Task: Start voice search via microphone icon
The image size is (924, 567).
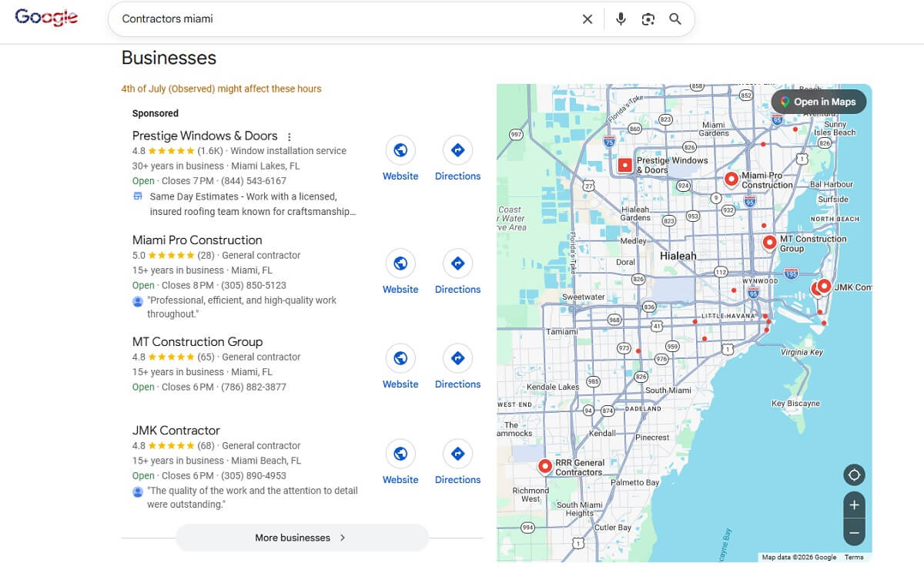Action: [621, 19]
